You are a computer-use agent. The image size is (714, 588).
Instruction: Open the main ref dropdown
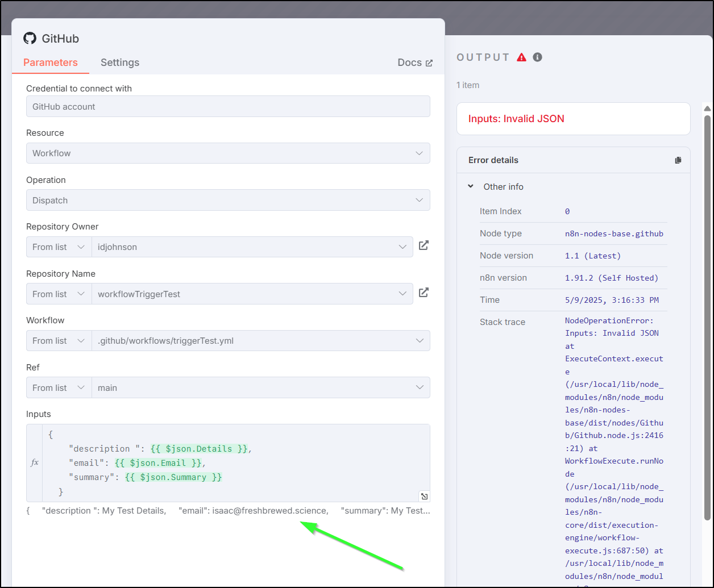[x=261, y=388]
